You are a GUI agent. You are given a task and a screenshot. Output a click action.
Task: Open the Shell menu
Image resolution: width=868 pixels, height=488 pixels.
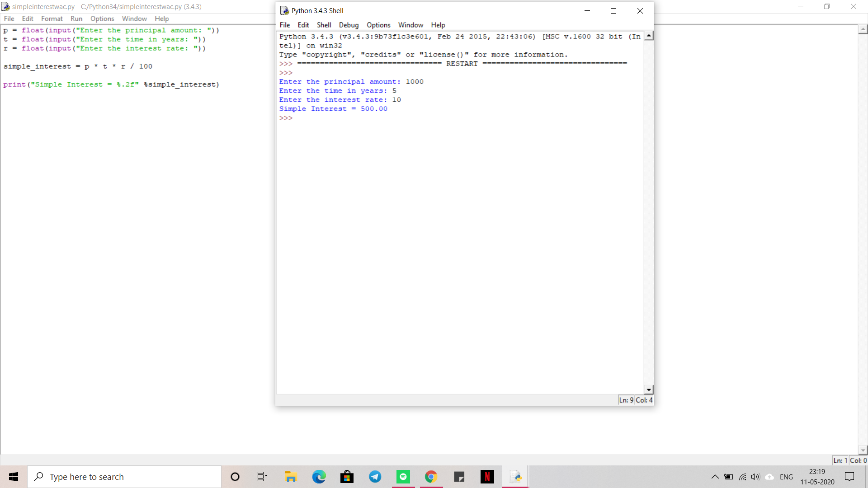(324, 25)
